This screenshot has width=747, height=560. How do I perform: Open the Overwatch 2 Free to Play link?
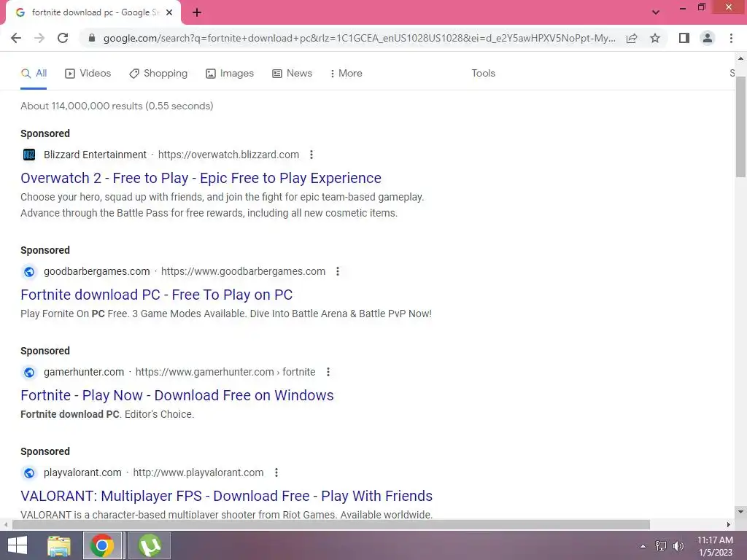(201, 178)
